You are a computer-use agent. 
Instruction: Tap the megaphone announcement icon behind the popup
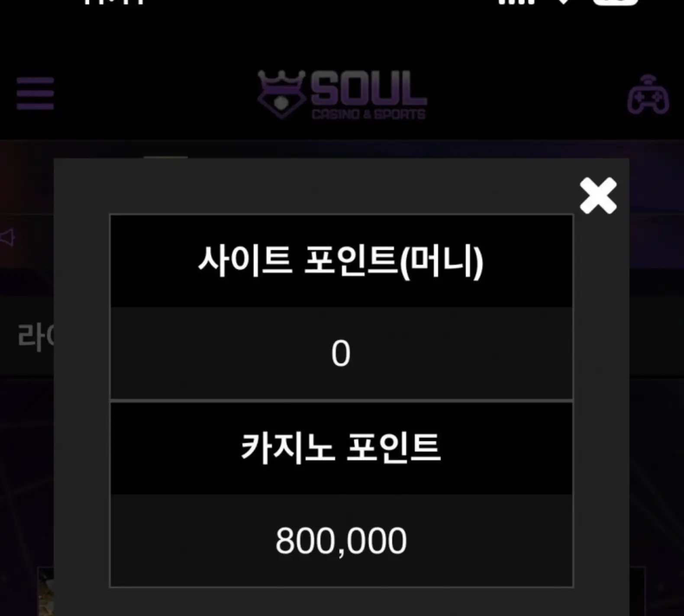(x=7, y=237)
